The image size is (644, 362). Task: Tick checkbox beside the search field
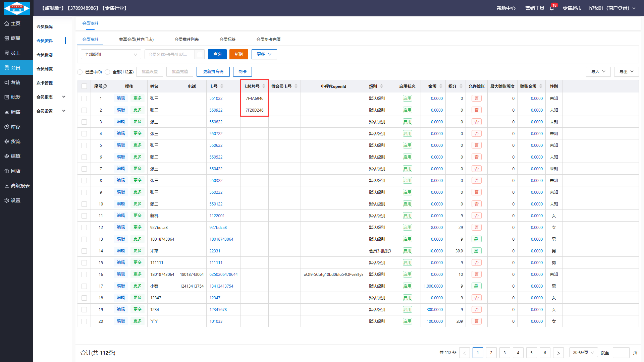[200, 55]
